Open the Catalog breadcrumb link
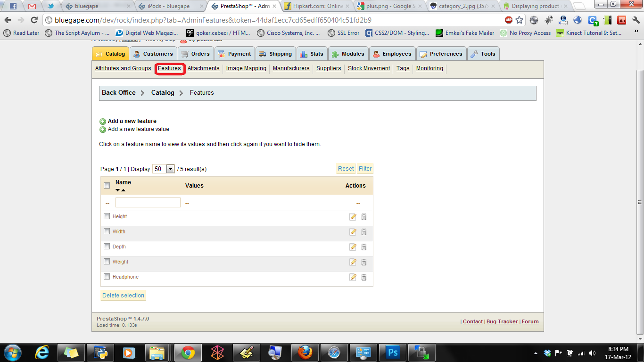The width and height of the screenshot is (644, 362). 163,93
